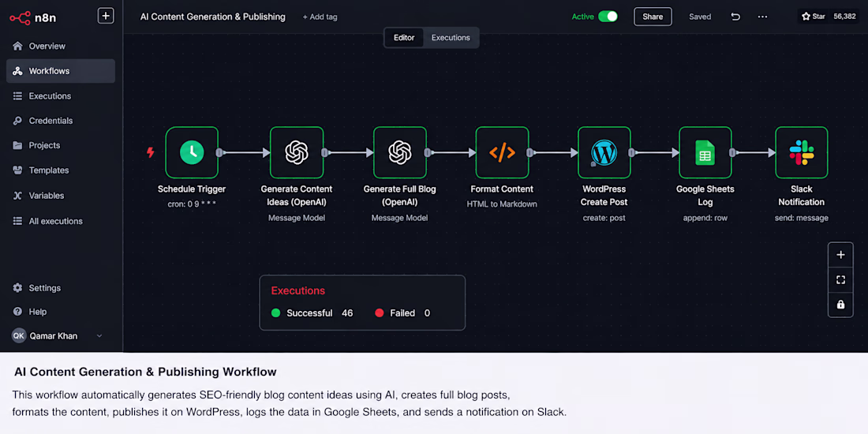This screenshot has width=868, height=434.
Task: Open the Executions sidebar icon
Action: [17, 95]
